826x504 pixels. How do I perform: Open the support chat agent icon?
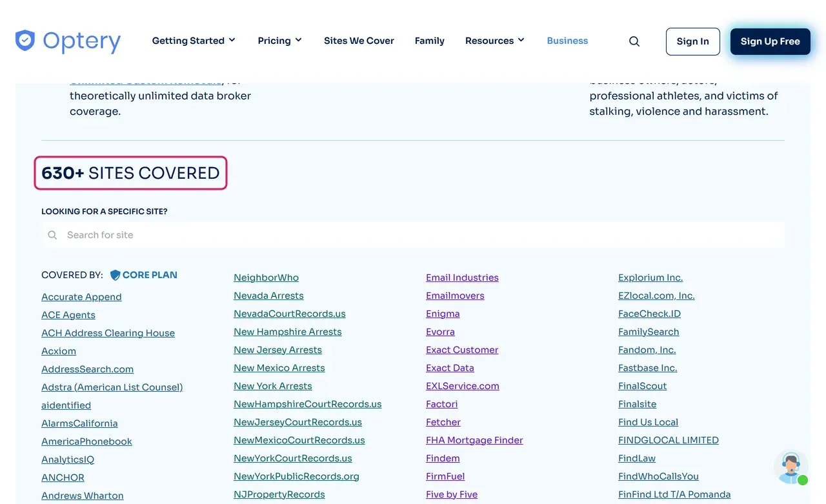(791, 467)
